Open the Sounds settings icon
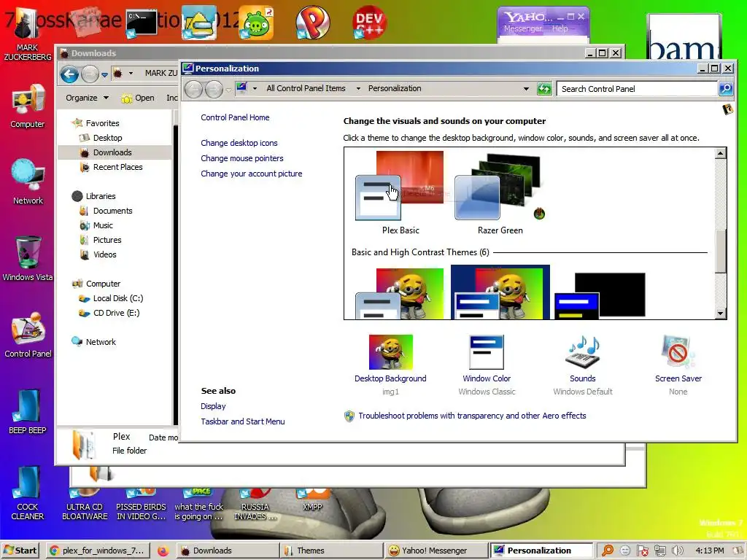 click(x=583, y=352)
